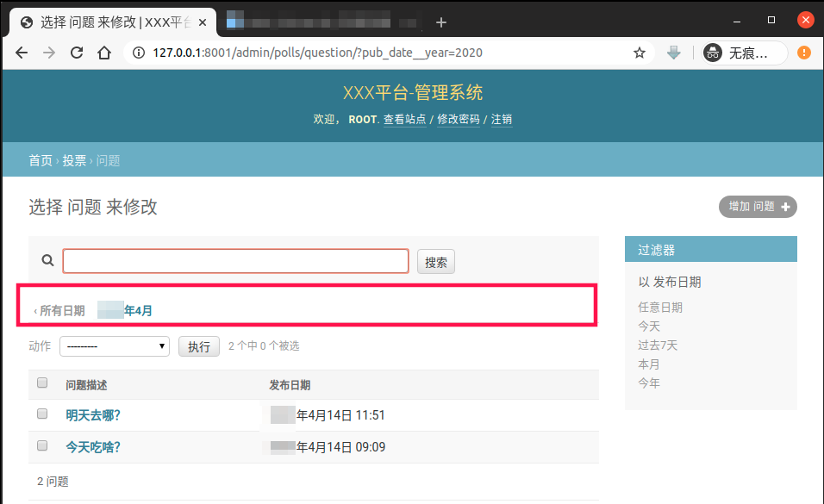Reload the page with the refresh icon
This screenshot has width=824, height=504.
pyautogui.click(x=77, y=53)
